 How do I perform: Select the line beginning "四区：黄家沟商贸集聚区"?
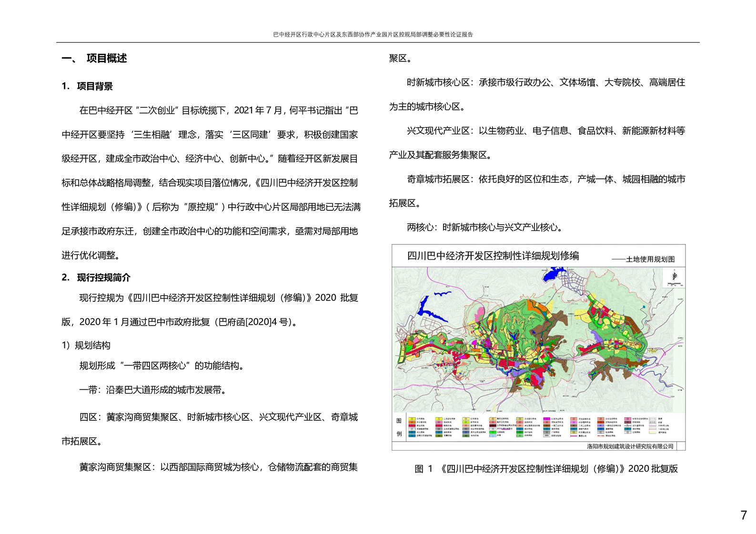(x=219, y=417)
